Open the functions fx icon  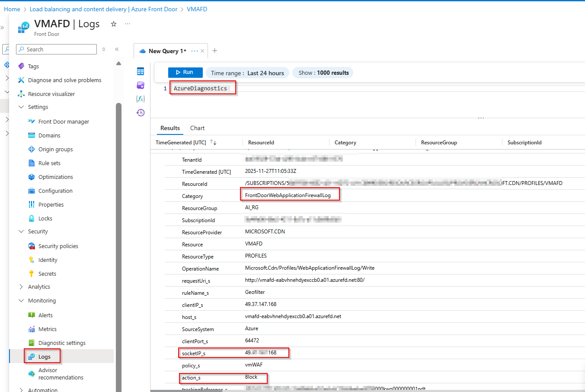click(x=141, y=99)
